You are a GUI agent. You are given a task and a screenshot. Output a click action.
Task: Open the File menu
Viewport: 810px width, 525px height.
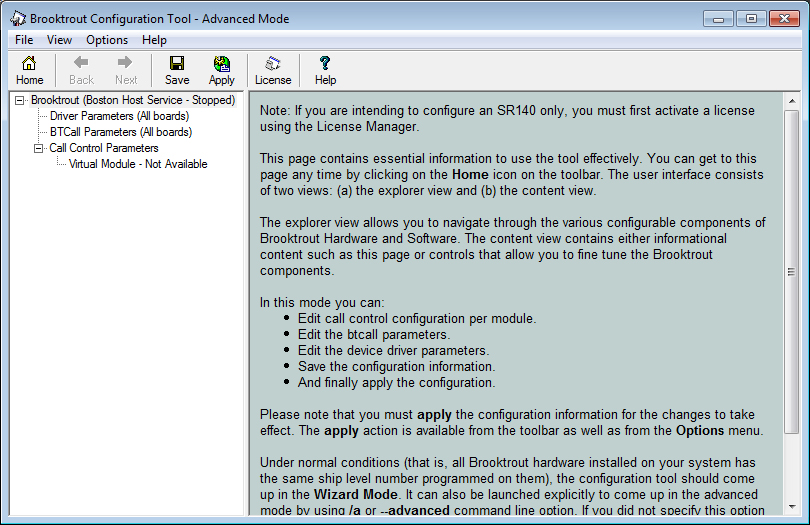tap(24, 40)
